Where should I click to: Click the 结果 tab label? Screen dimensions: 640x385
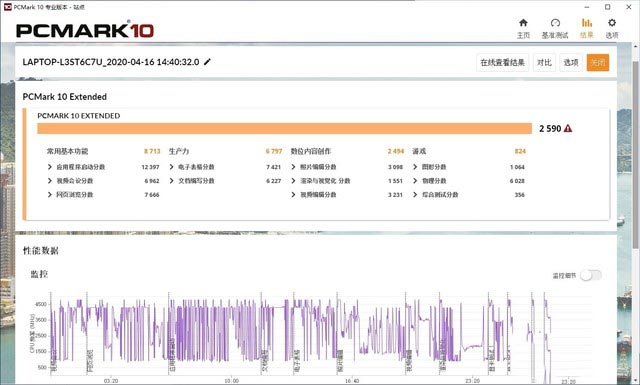(587, 35)
